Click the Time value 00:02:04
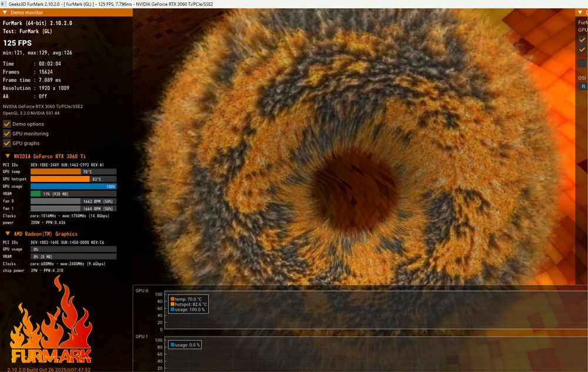Screen dimensions: 588x372 pos(50,64)
